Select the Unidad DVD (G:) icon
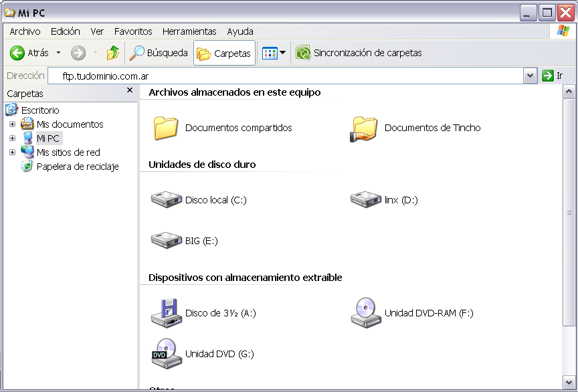The image size is (578, 392). point(167,354)
